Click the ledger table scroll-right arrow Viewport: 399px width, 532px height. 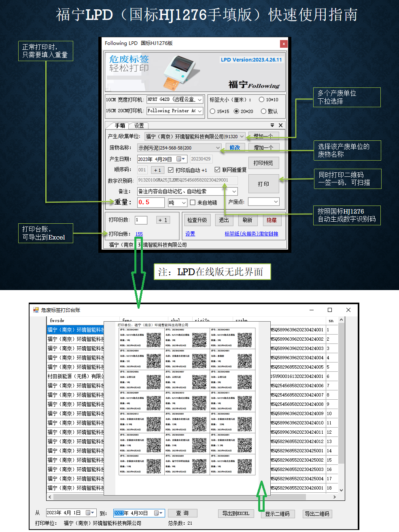(335, 496)
